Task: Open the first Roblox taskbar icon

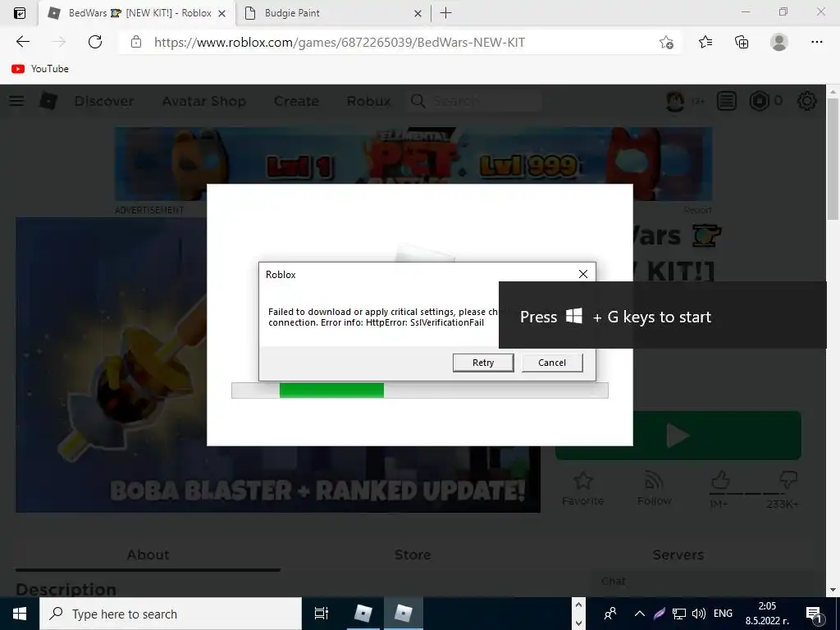Action: [363, 614]
